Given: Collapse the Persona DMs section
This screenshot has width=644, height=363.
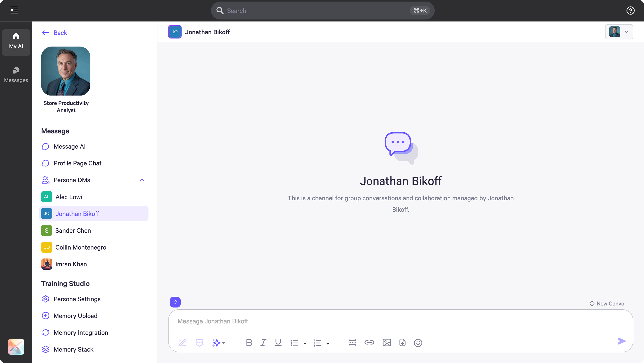Looking at the screenshot, I should coord(142,180).
